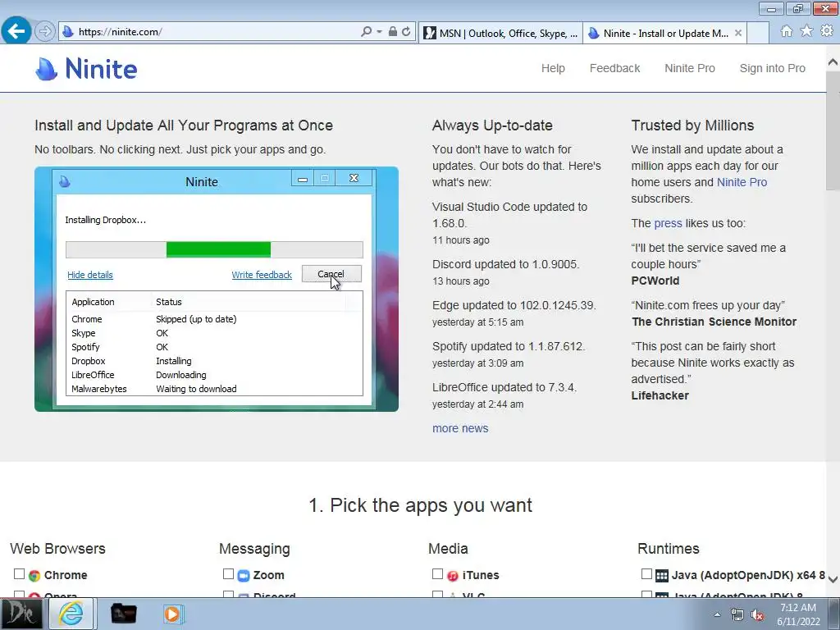Open the taskbar clock showing 7:12 AM
This screenshot has width=840, height=630.
(798, 614)
